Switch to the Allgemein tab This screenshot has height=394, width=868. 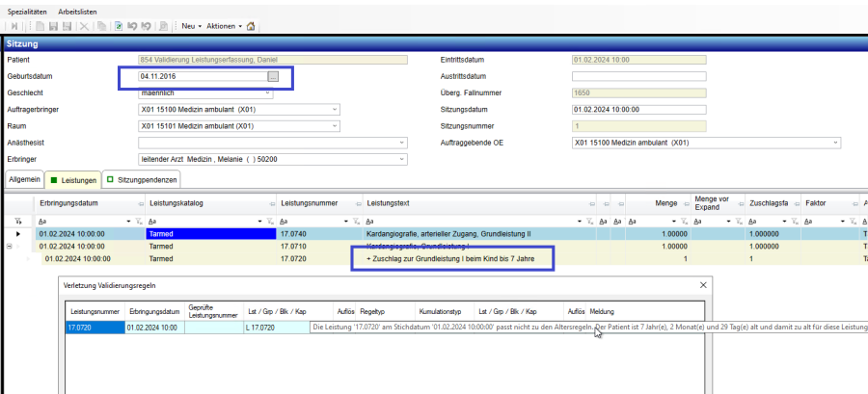24,180
